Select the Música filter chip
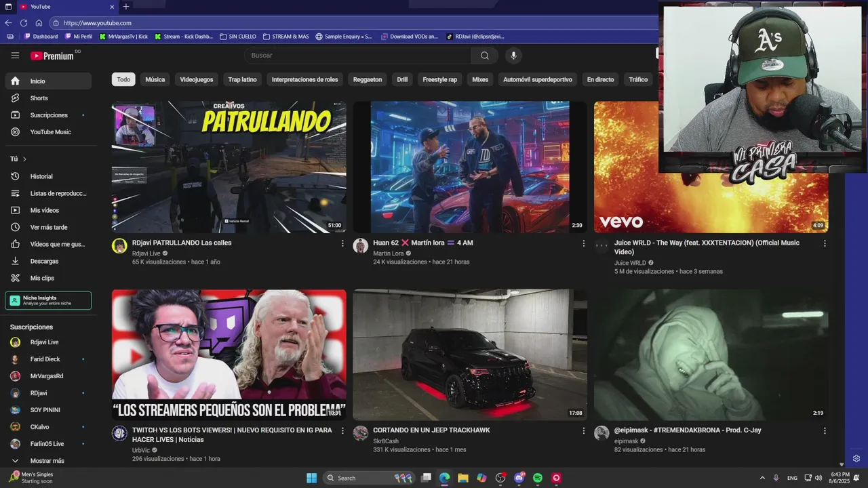This screenshot has height=488, width=868. click(x=155, y=80)
